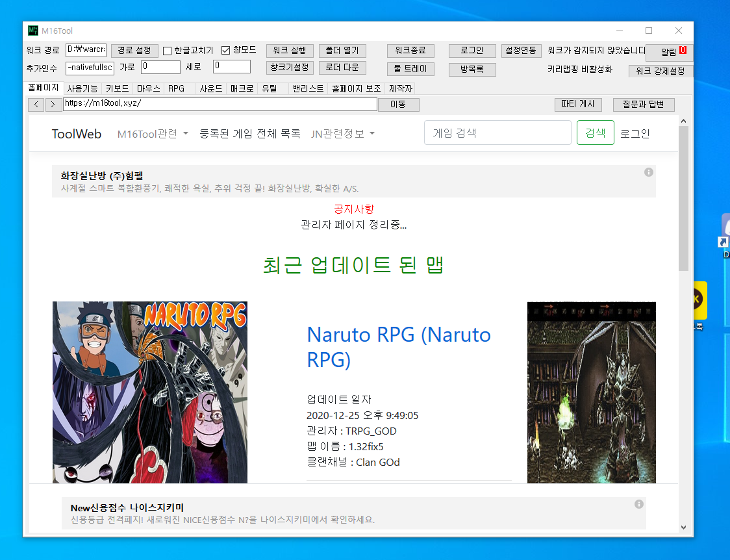
Task: Click the green 검색 search button
Action: click(596, 133)
